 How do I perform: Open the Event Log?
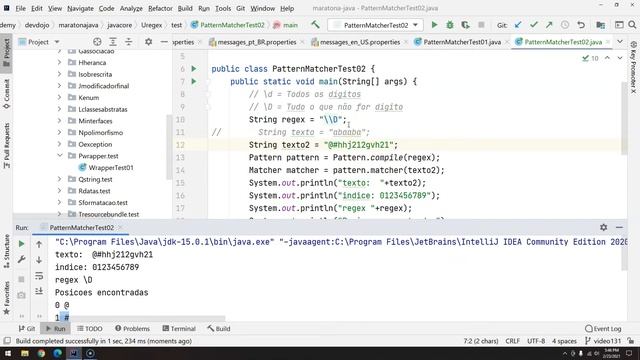point(603,328)
